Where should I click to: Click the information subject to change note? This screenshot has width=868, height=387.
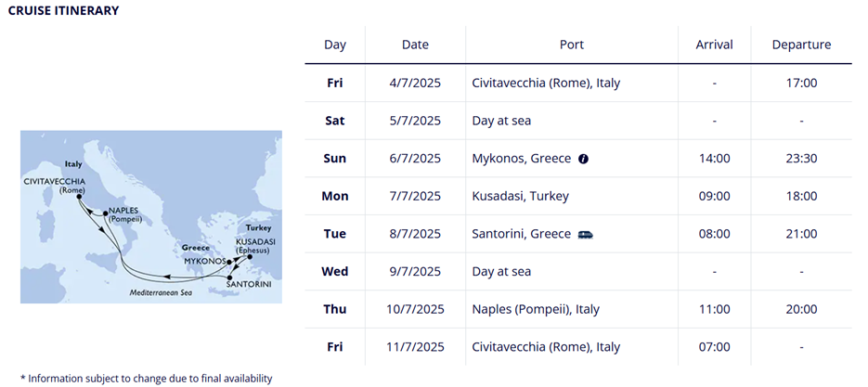coord(147,379)
